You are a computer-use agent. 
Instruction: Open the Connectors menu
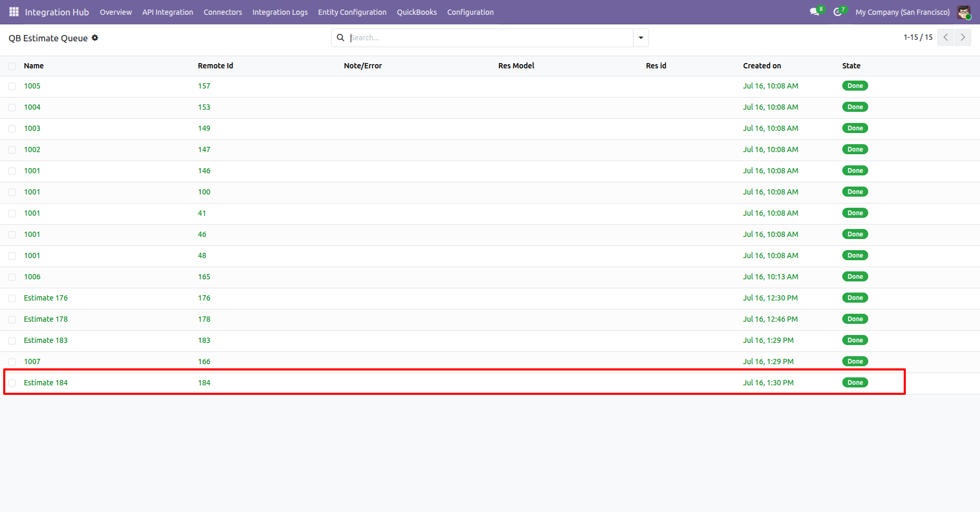point(222,12)
